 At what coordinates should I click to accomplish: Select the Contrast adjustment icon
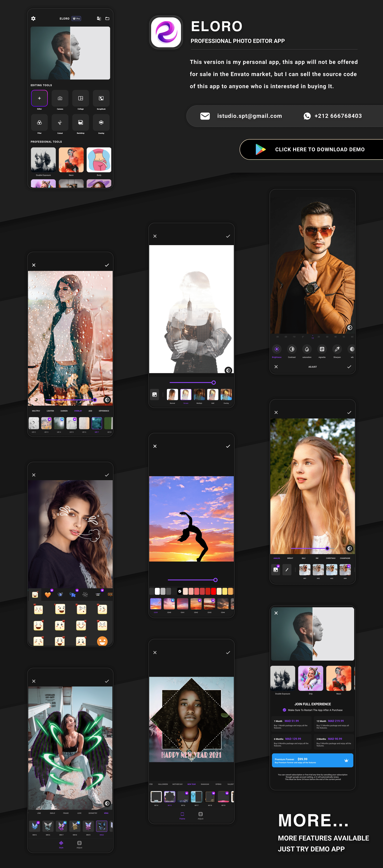point(292,349)
